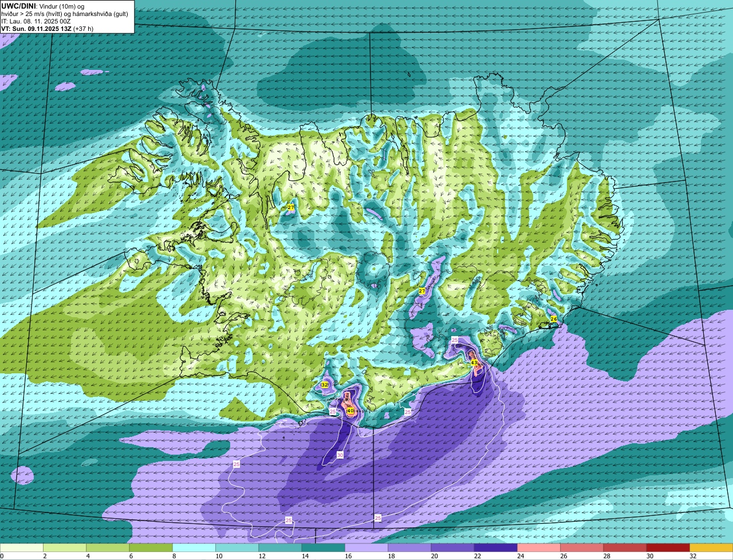Image resolution: width=733 pixels, height=560 pixels.
Task: Click the yellow 43 peak gust label
Action: pyautogui.click(x=474, y=363)
